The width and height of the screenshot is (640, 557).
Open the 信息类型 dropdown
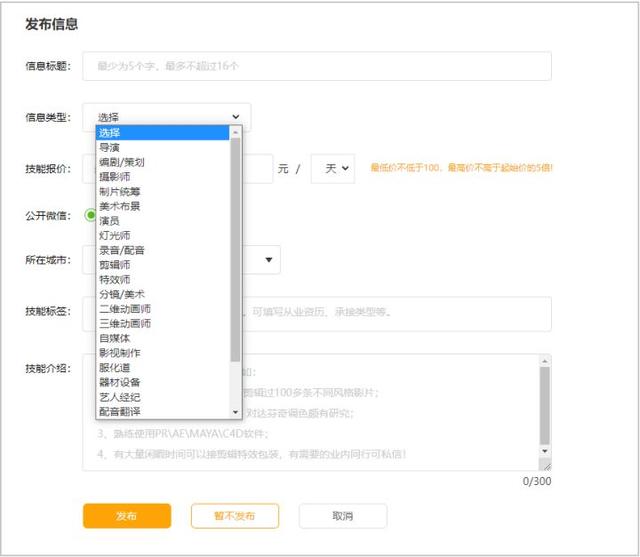click(x=167, y=117)
